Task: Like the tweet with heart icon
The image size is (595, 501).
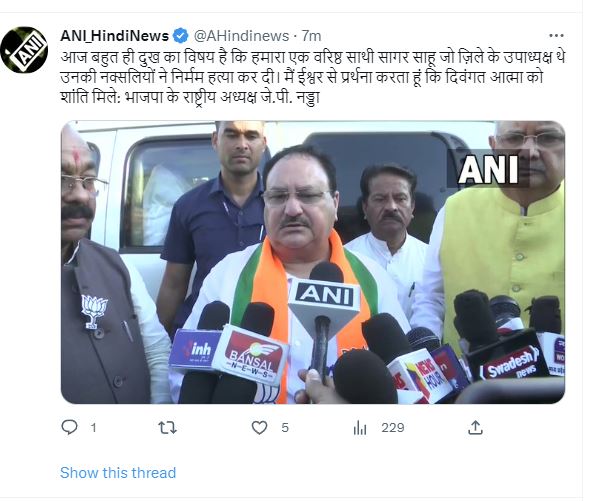Action: [x=260, y=428]
